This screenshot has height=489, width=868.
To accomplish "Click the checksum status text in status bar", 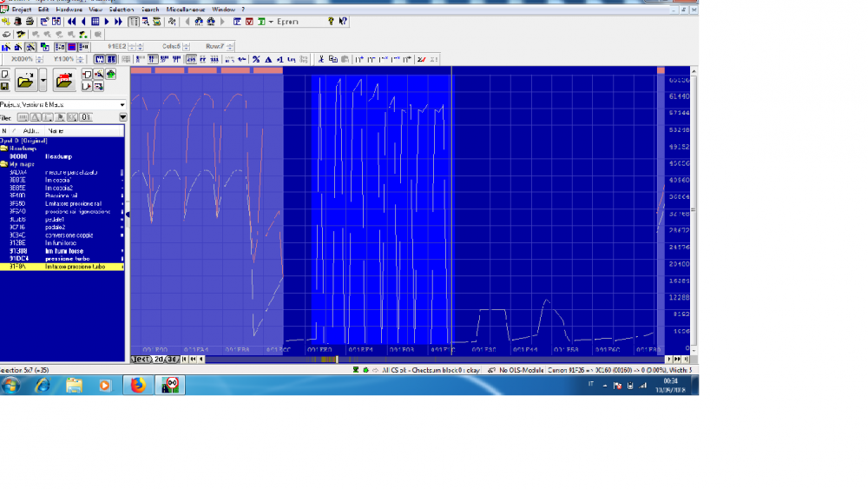I will 431,371.
